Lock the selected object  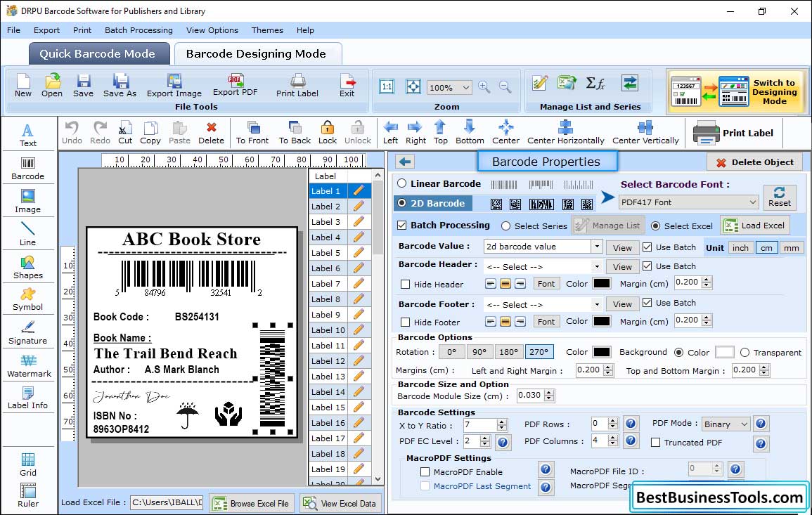coord(328,133)
